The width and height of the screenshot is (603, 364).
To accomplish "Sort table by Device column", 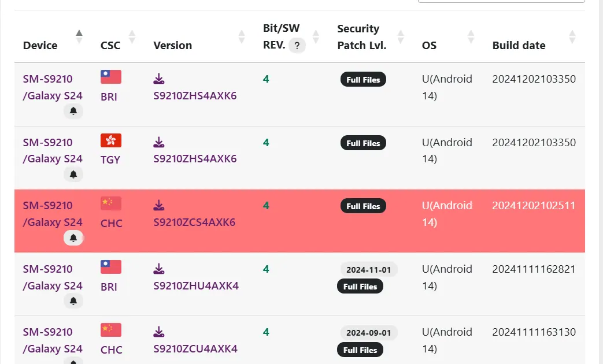I will [79, 37].
